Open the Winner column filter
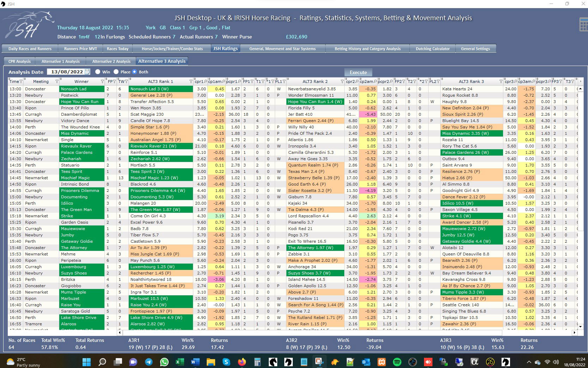 click(103, 82)
